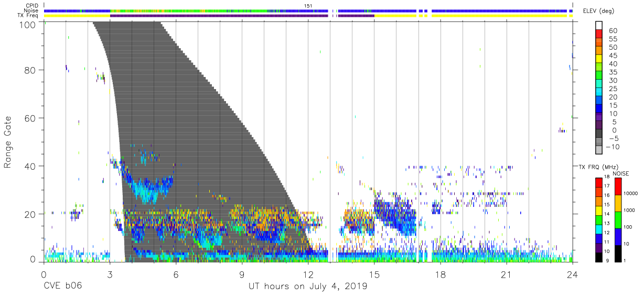
Task: Click the green swatch in noise legend
Action: (x=619, y=219)
